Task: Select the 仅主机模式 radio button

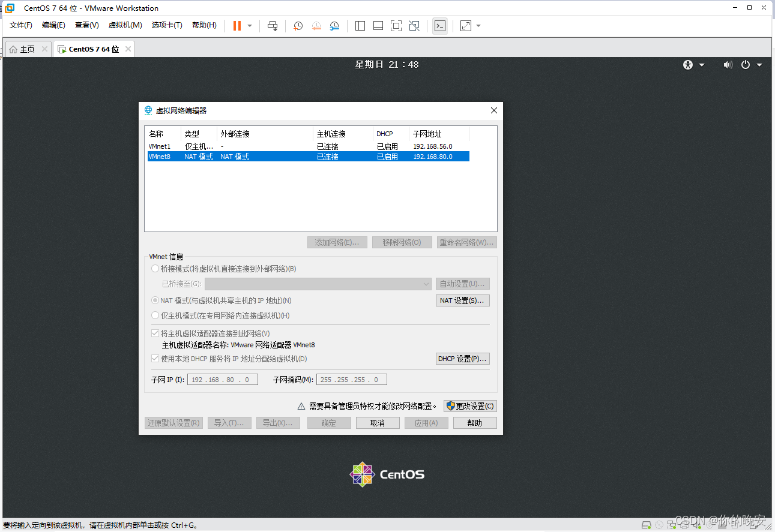Action: tap(156, 315)
